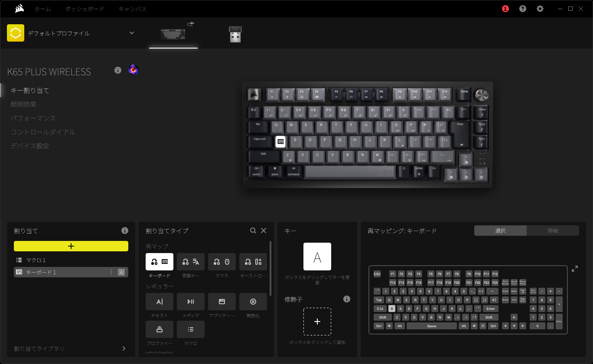Choose the マウス remap type tile
The height and width of the screenshot is (364, 593).
(222, 262)
